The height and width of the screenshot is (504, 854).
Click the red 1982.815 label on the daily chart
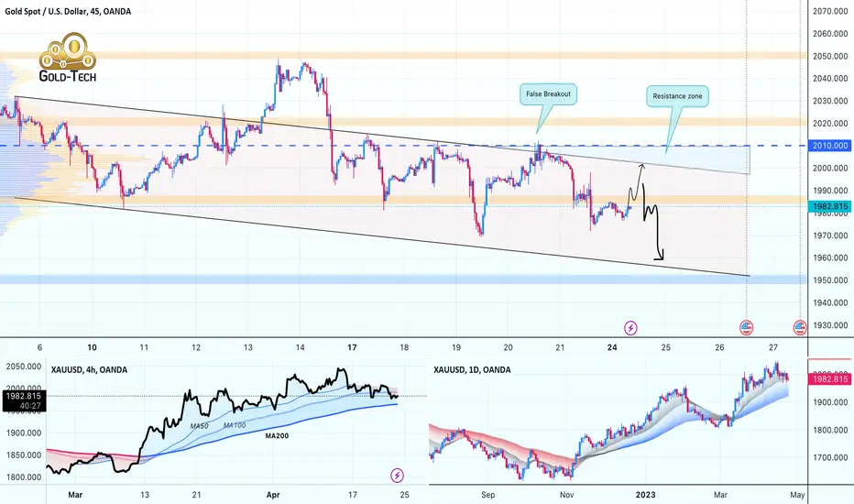click(x=830, y=378)
